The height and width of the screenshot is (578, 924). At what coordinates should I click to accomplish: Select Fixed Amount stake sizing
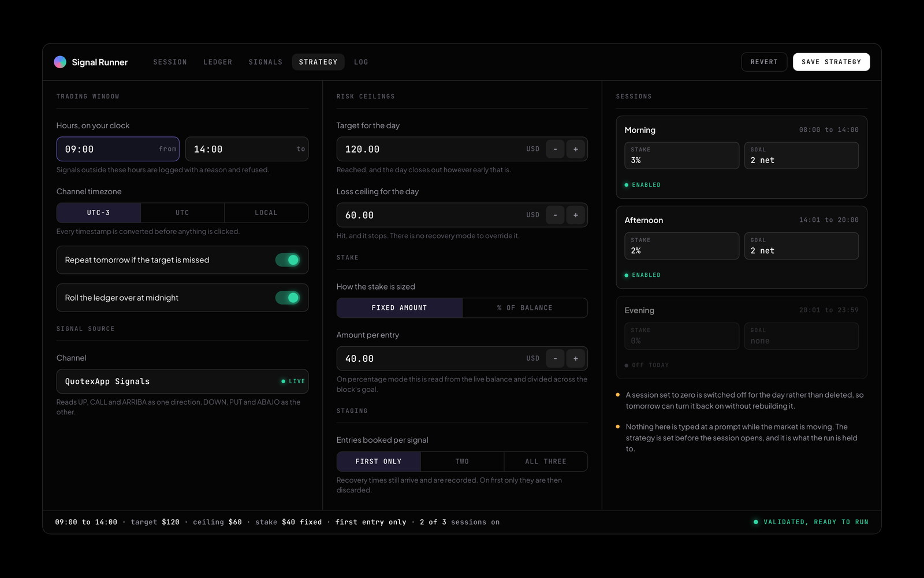tap(400, 308)
